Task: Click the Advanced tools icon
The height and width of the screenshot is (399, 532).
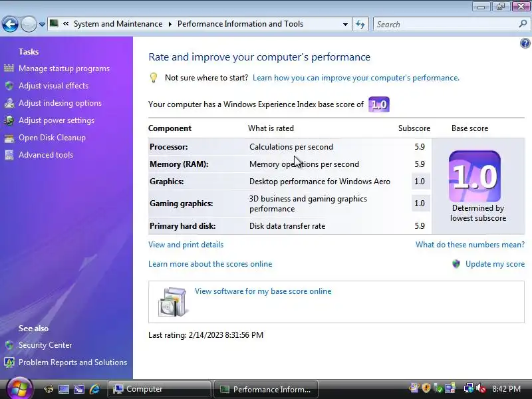Action: 9,155
